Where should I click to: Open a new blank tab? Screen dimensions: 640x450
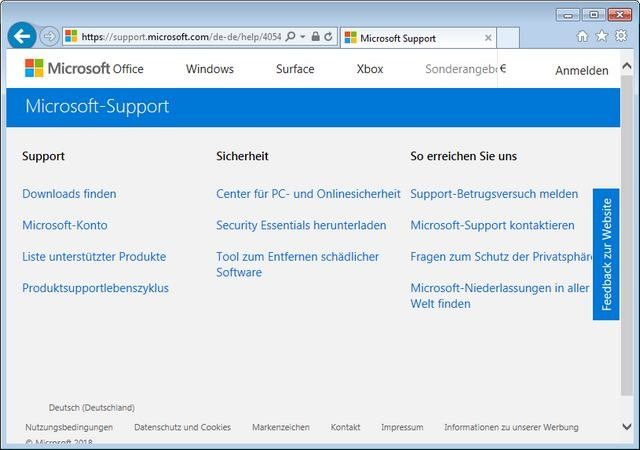pyautogui.click(x=508, y=38)
